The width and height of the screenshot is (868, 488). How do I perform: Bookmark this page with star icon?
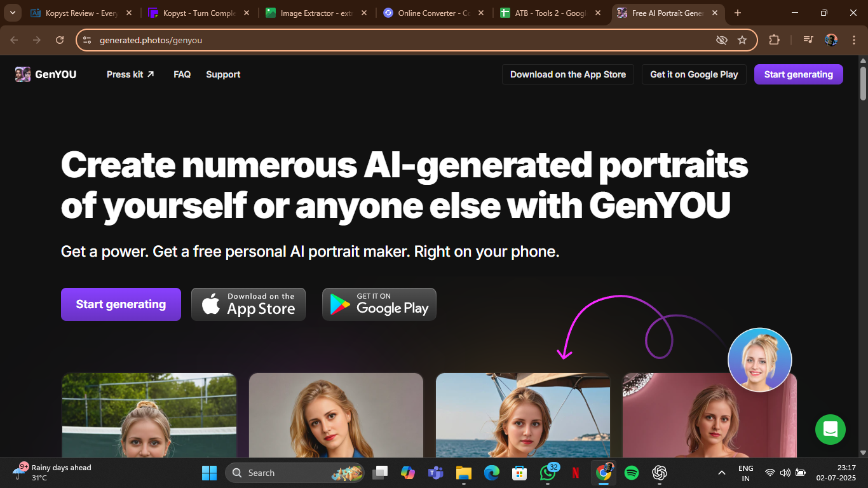pyautogui.click(x=742, y=40)
